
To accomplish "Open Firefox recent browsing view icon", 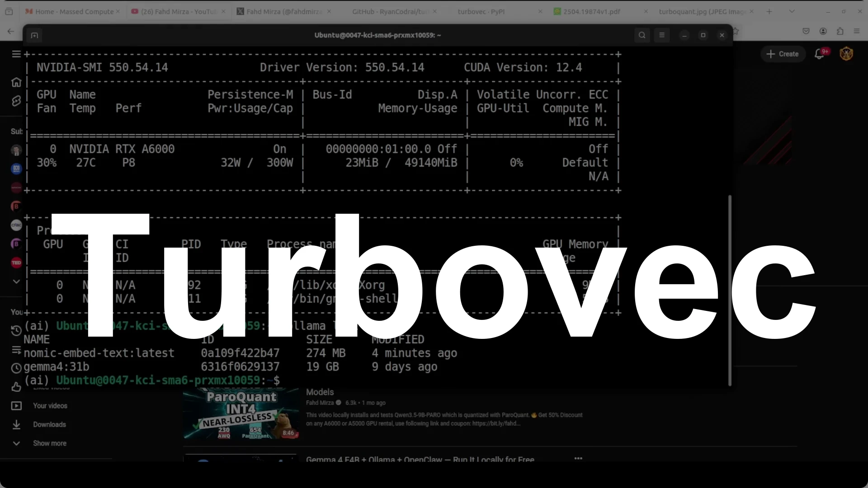I will click(x=9, y=11).
